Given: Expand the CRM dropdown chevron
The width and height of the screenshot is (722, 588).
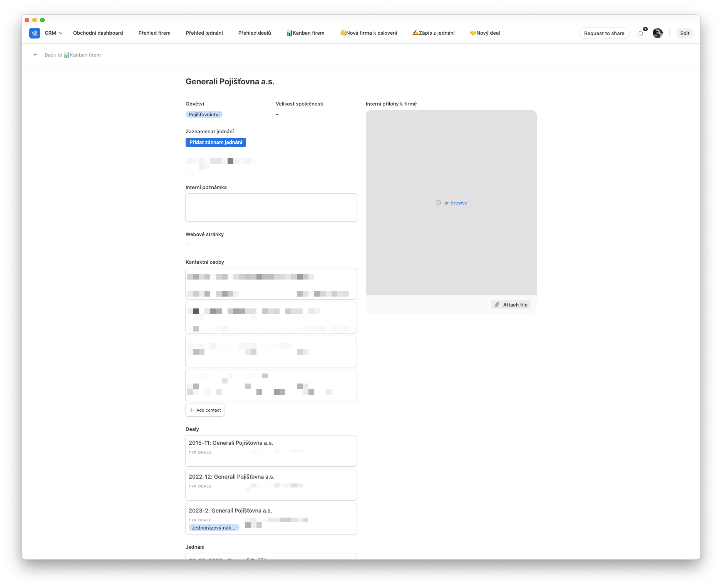Looking at the screenshot, I should click(x=61, y=34).
